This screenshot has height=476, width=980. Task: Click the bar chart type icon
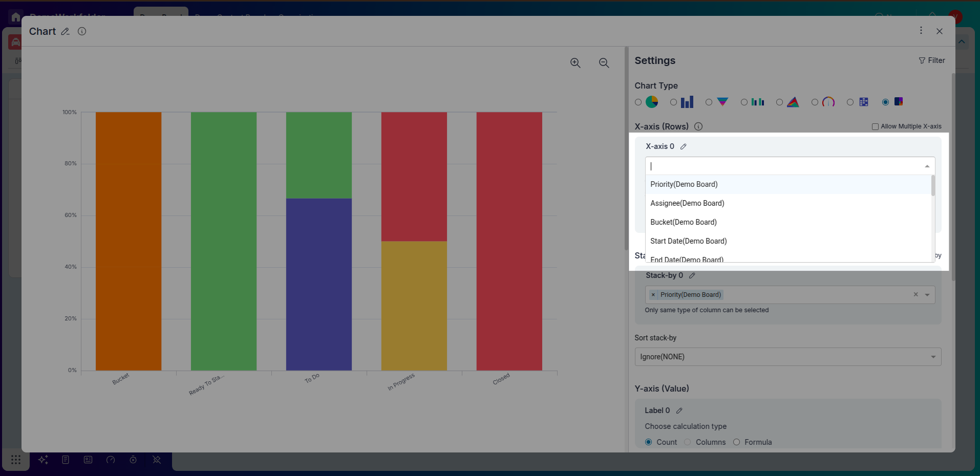[687, 102]
